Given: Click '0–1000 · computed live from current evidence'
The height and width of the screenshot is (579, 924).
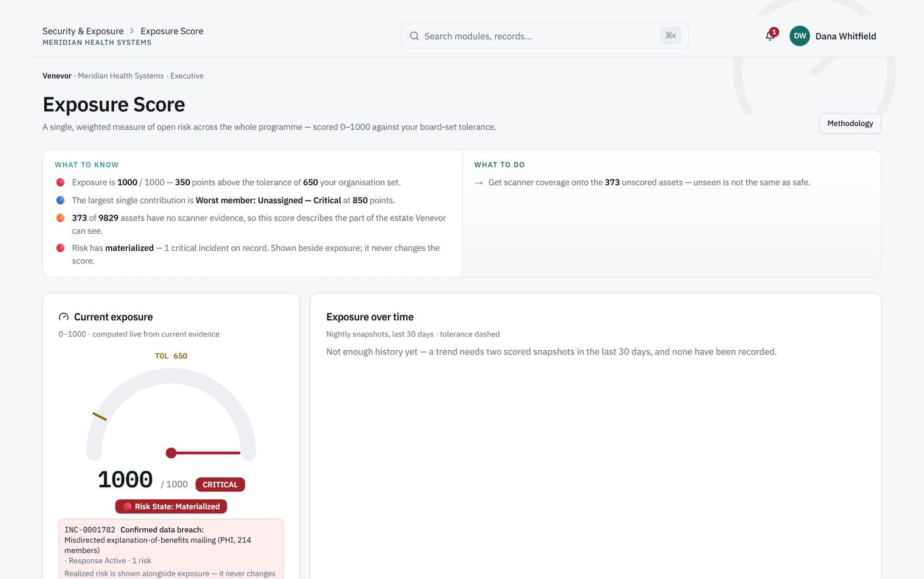Looking at the screenshot, I should 139,334.
